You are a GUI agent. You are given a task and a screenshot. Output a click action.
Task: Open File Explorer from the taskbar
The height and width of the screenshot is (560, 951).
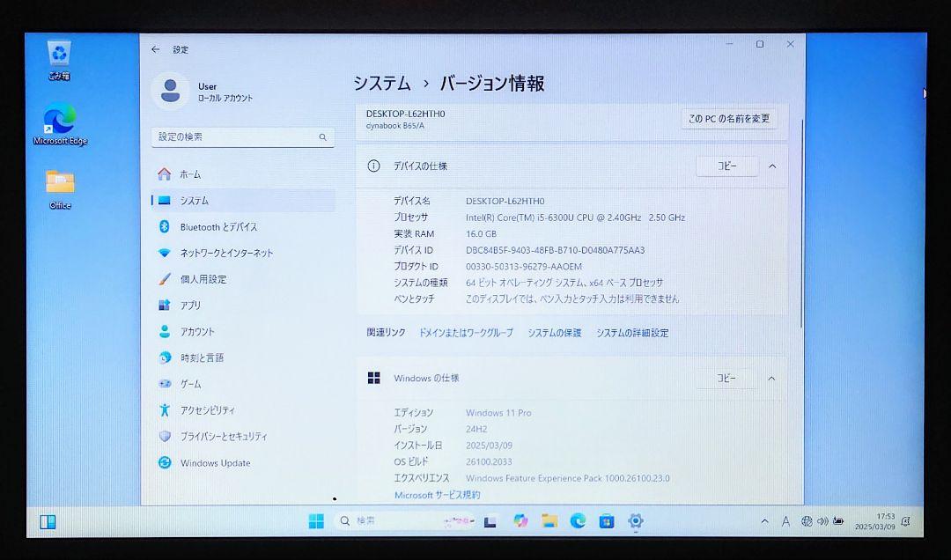[549, 520]
